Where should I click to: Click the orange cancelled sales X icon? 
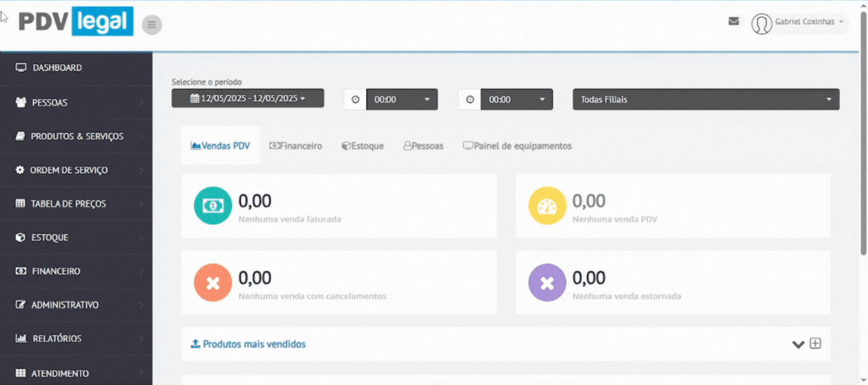[x=212, y=283]
